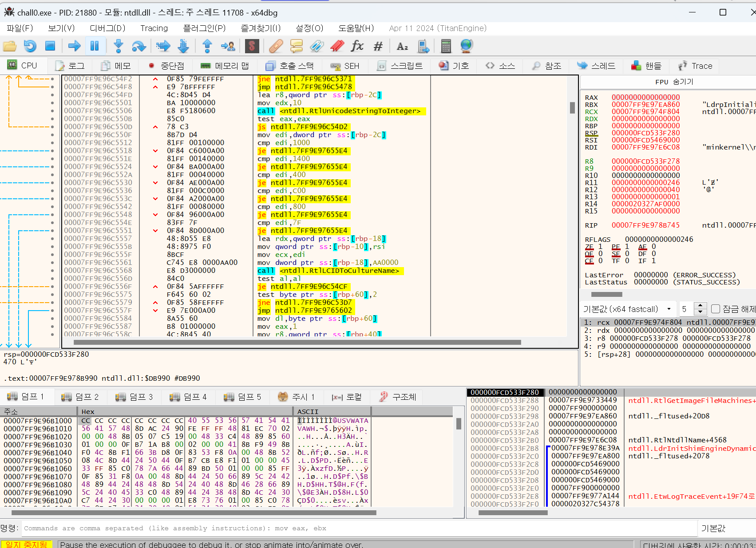Viewport: 756px width, 548px height.
Task: Pause the debuggee
Action: pyautogui.click(x=95, y=46)
